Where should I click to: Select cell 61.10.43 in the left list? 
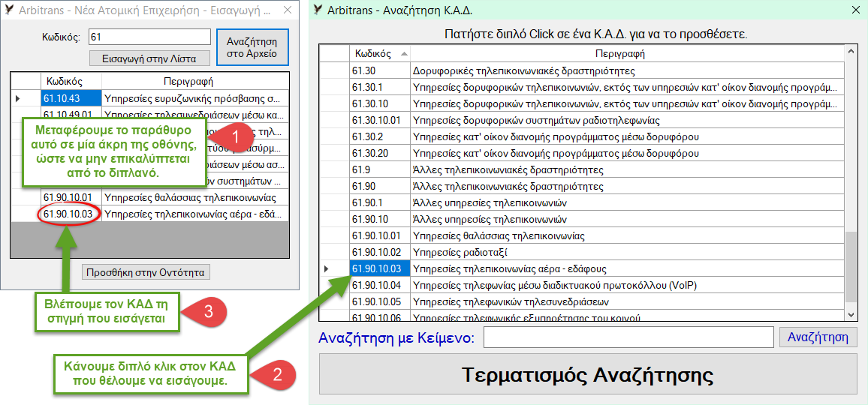71,98
